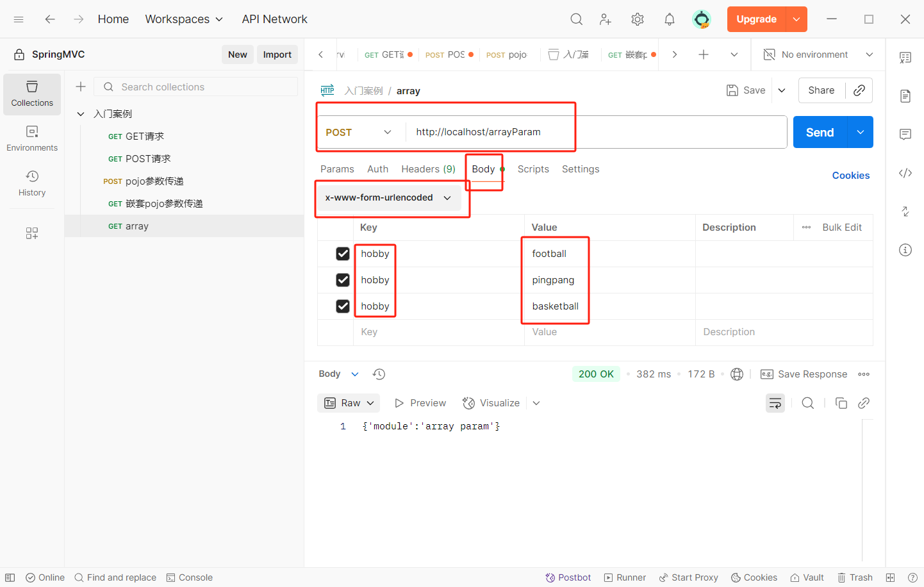Copy the response body
Image resolution: width=924 pixels, height=587 pixels.
[x=841, y=403]
